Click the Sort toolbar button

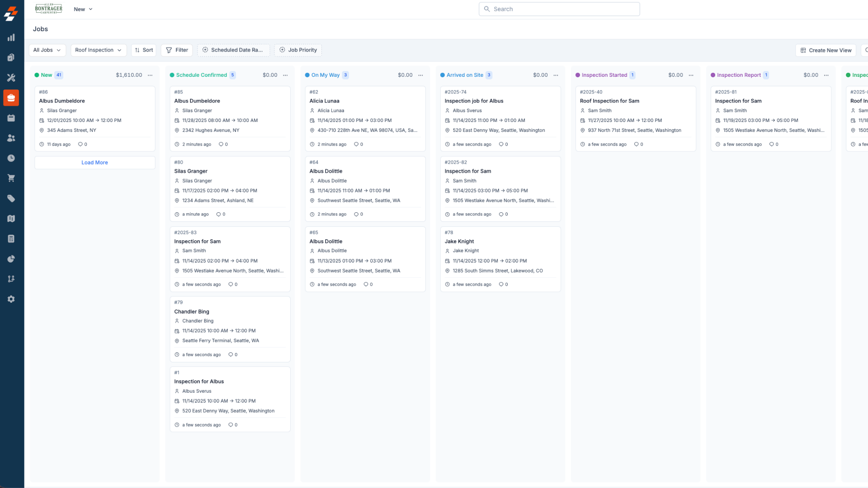[x=144, y=50]
